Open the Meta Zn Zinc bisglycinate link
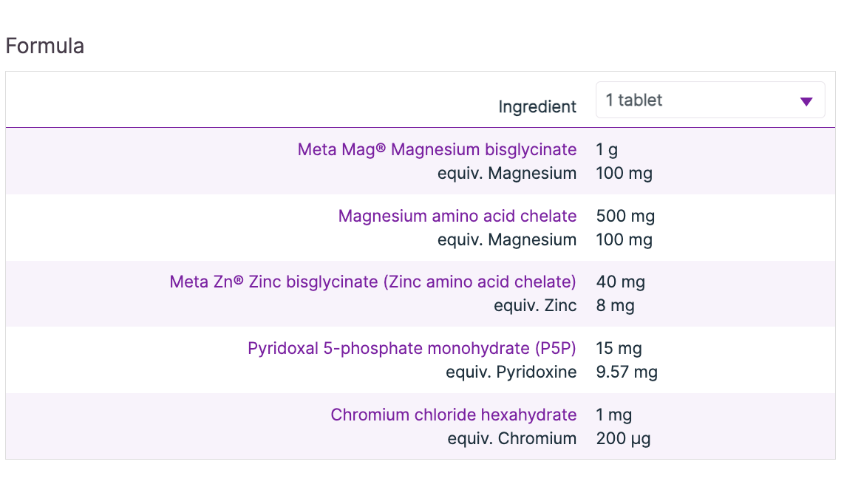This screenshot has width=844, height=504. click(x=372, y=282)
